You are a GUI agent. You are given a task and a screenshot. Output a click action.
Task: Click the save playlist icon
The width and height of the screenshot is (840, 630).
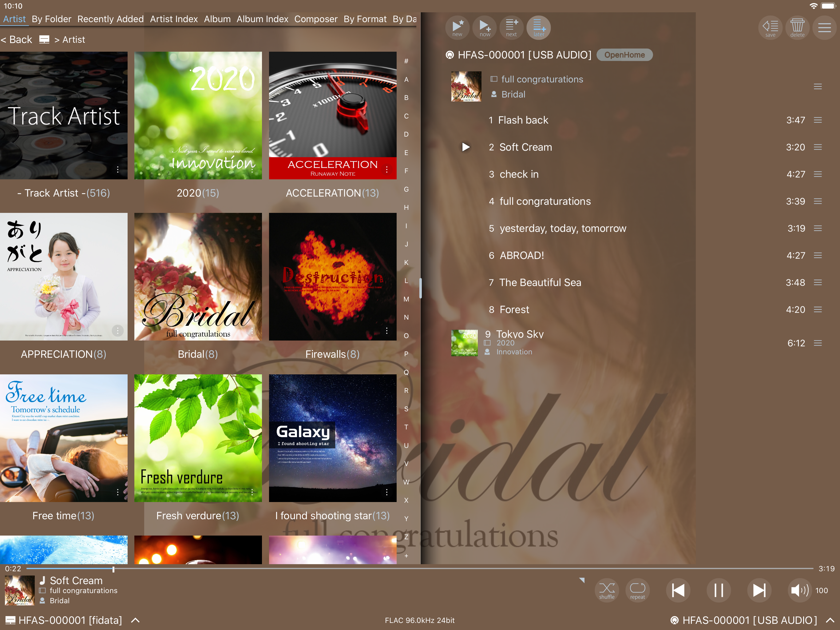coord(770,27)
